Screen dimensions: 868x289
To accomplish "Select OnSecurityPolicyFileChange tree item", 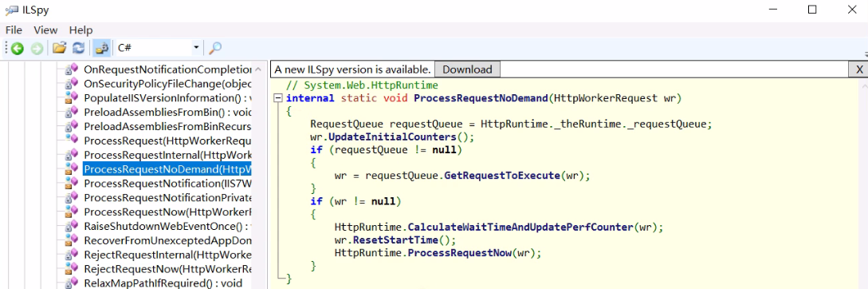I will click(167, 84).
